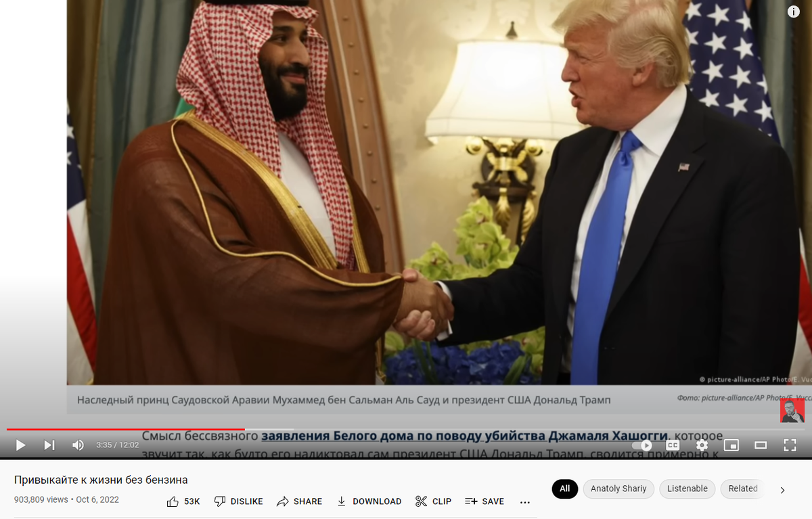The width and height of the screenshot is (812, 519).
Task: Create a clip from video
Action: [x=433, y=501]
